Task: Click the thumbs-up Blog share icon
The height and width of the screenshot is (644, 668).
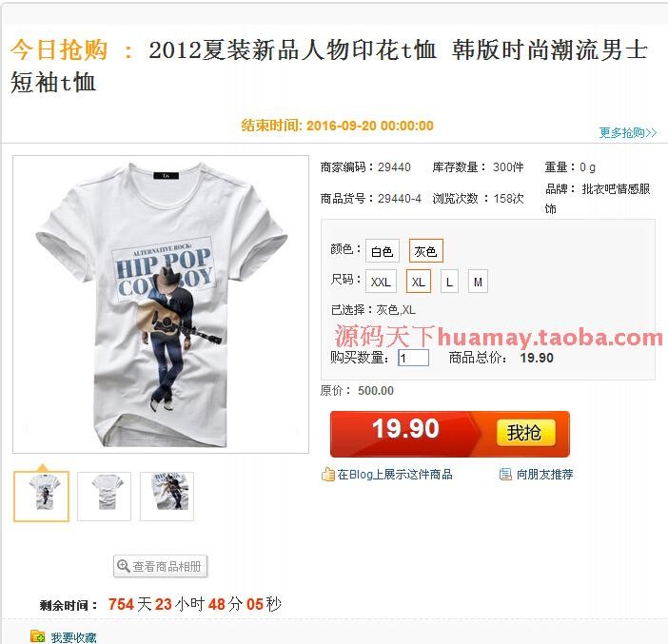Action: point(327,474)
